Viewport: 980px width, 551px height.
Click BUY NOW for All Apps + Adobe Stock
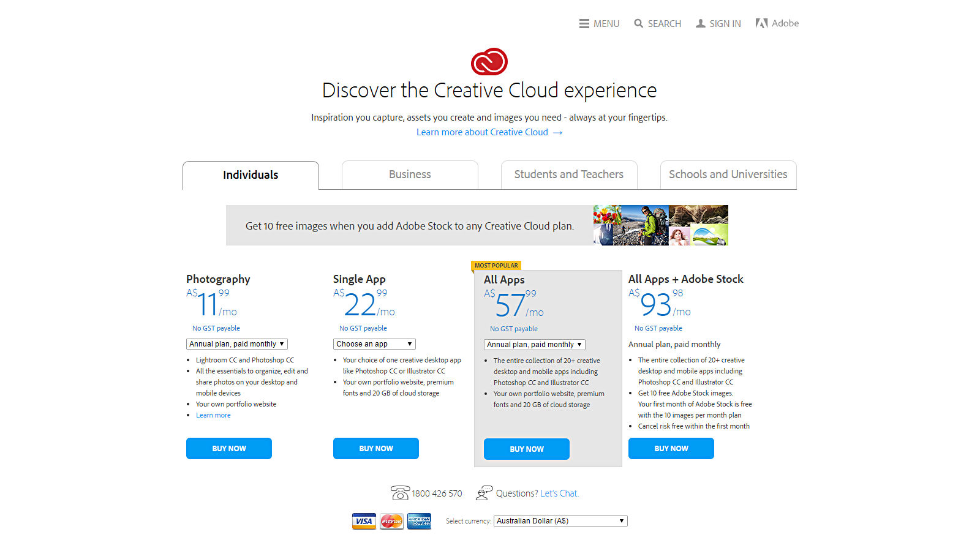coord(671,448)
